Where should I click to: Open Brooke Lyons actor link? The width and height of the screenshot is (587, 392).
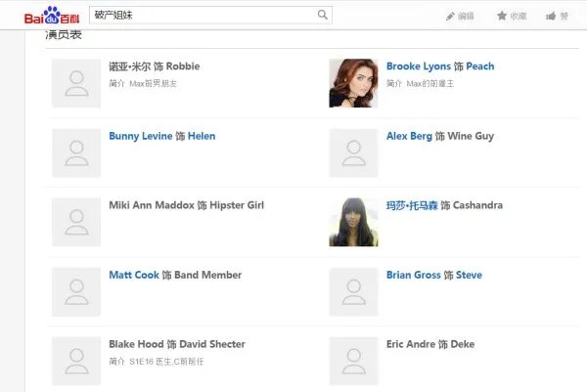pyautogui.click(x=419, y=66)
